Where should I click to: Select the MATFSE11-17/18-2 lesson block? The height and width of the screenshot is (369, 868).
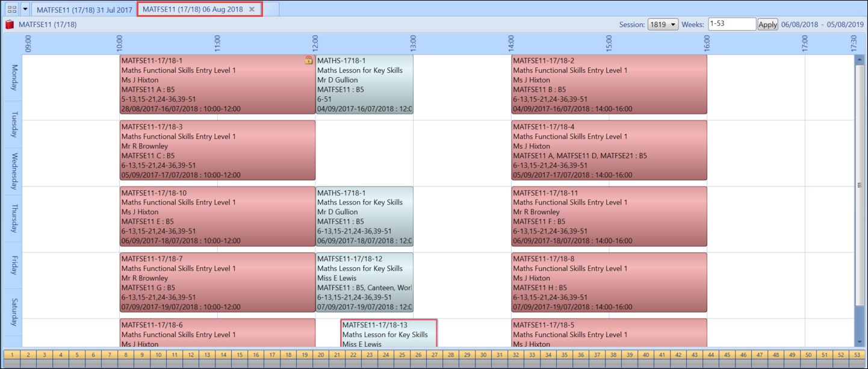coord(609,84)
